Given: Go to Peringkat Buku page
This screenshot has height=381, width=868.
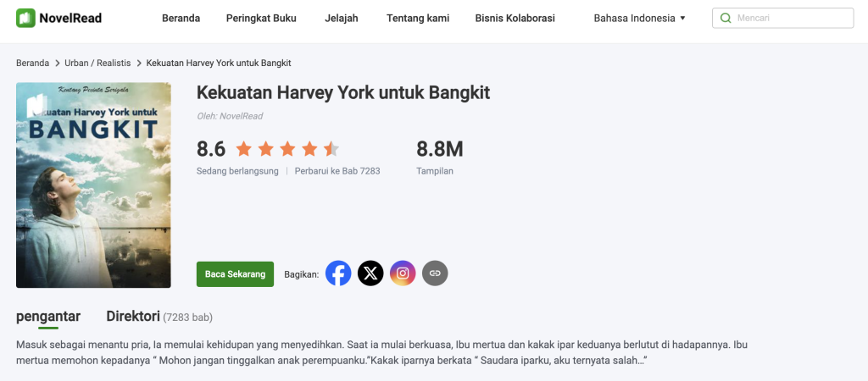Looking at the screenshot, I should [x=261, y=18].
